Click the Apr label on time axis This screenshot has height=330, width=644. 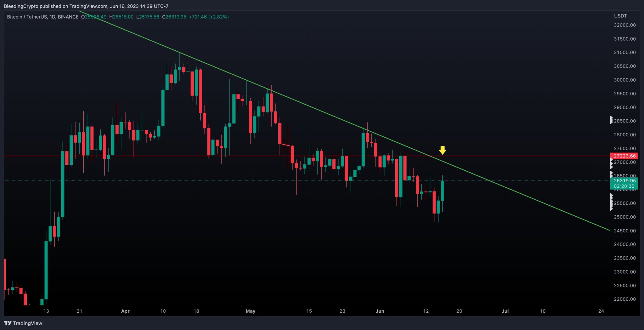coord(125,311)
